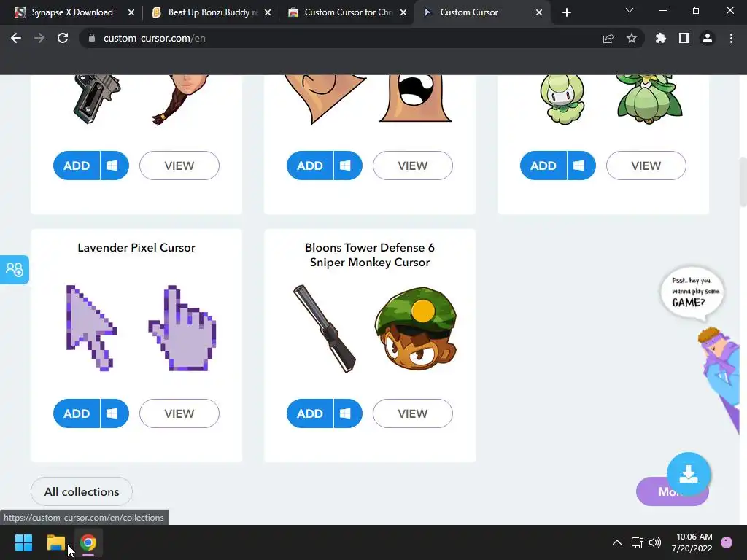Click the wanna play some GAME bubble

pyautogui.click(x=692, y=292)
